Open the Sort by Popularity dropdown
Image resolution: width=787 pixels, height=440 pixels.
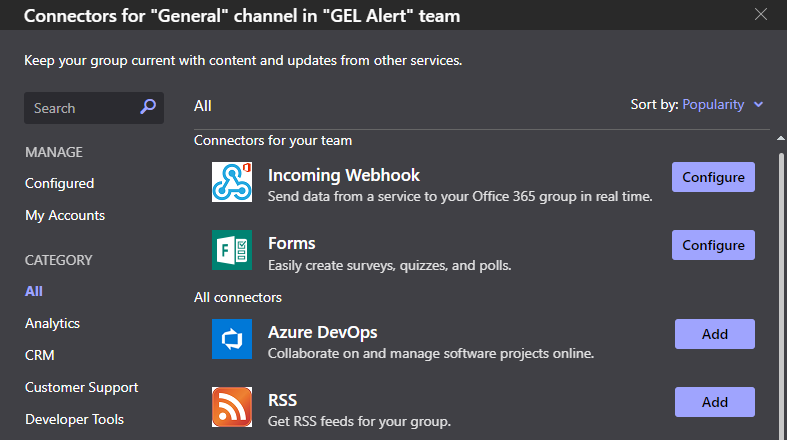pos(713,104)
